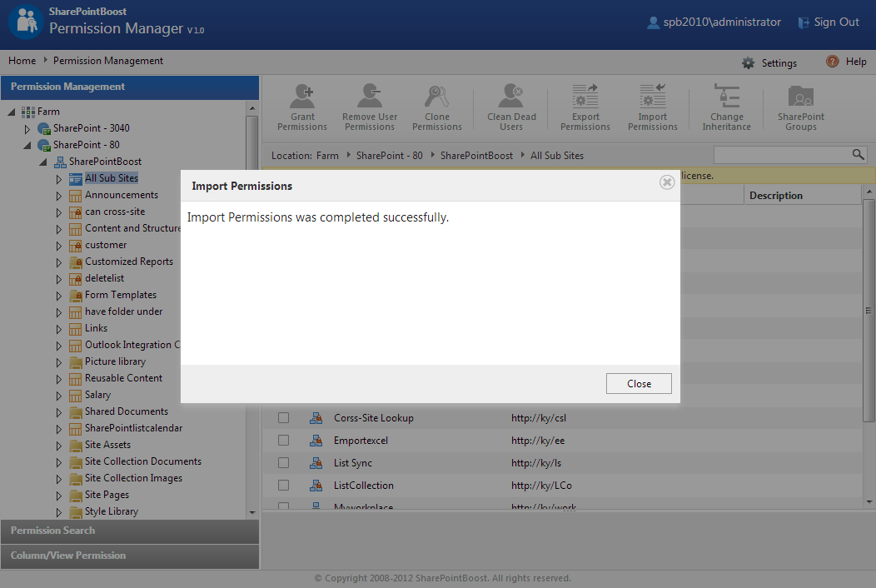876x588 pixels.
Task: Select Shared Documents in the tree
Action: [127, 411]
